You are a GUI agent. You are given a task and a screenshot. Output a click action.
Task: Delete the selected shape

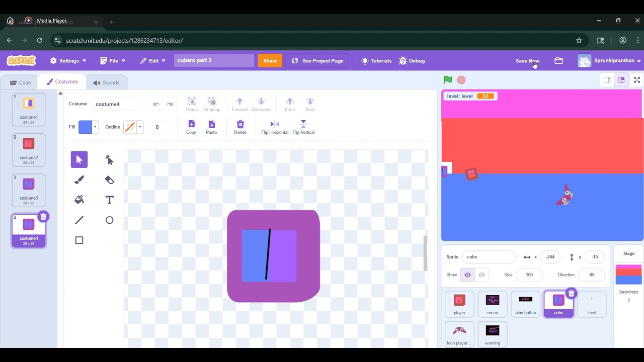point(240,127)
